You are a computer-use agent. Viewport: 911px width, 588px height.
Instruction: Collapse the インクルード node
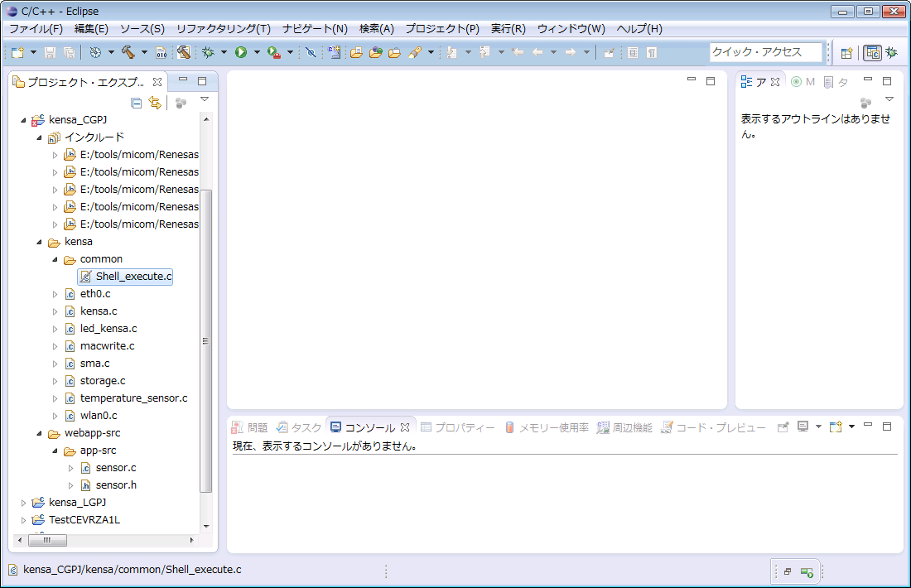(x=40, y=137)
